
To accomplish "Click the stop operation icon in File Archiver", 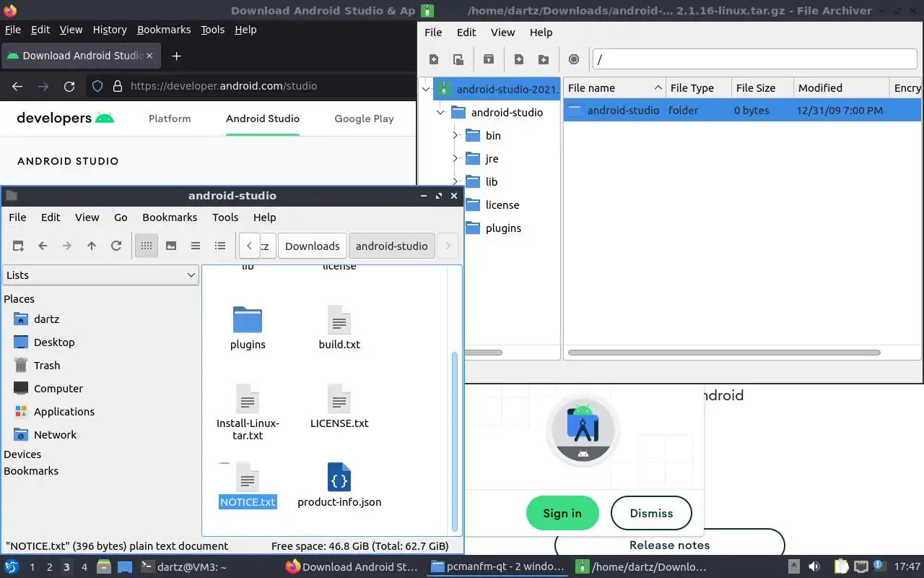I will coord(574,59).
